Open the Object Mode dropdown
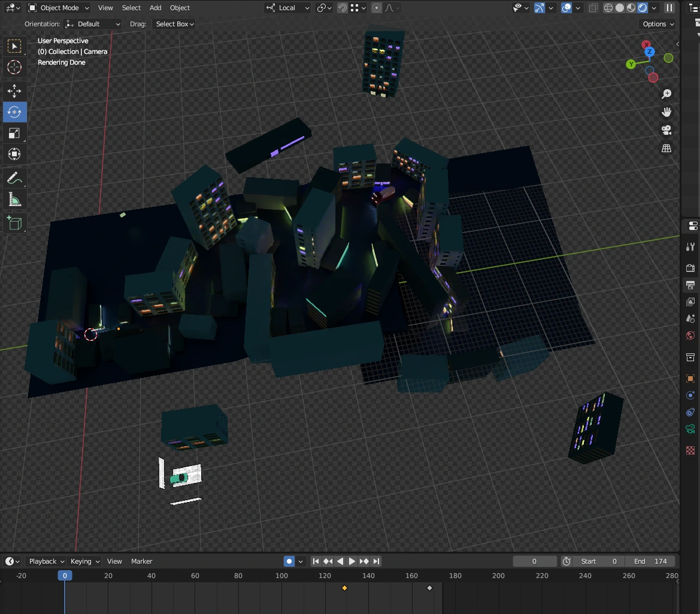This screenshot has width=700, height=614. (x=59, y=8)
